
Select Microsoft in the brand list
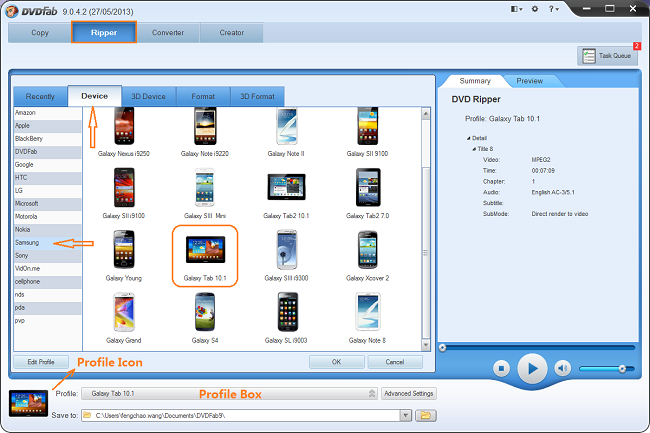[x=48, y=203]
